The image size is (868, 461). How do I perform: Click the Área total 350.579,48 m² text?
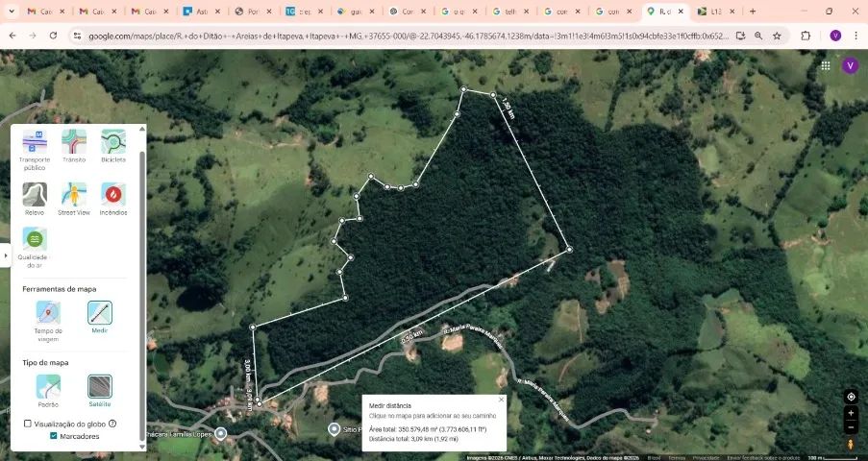click(x=428, y=429)
